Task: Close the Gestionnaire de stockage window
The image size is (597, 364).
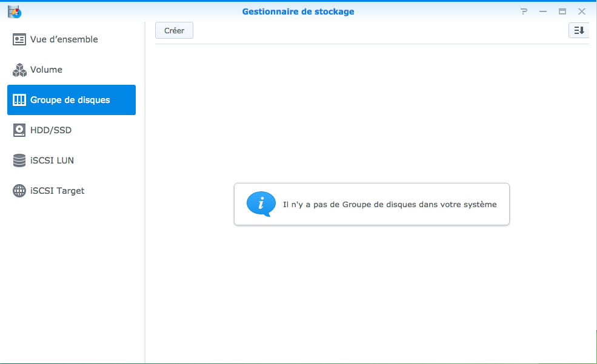Action: tap(582, 12)
